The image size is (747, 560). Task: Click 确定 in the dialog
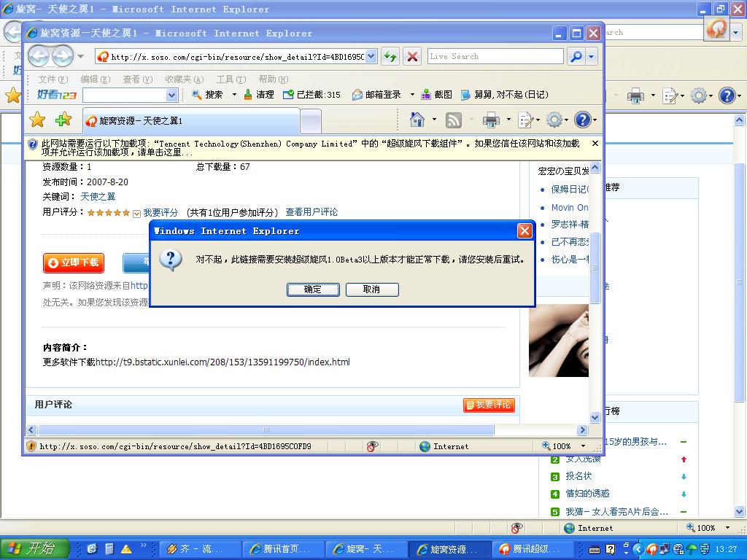point(313,289)
